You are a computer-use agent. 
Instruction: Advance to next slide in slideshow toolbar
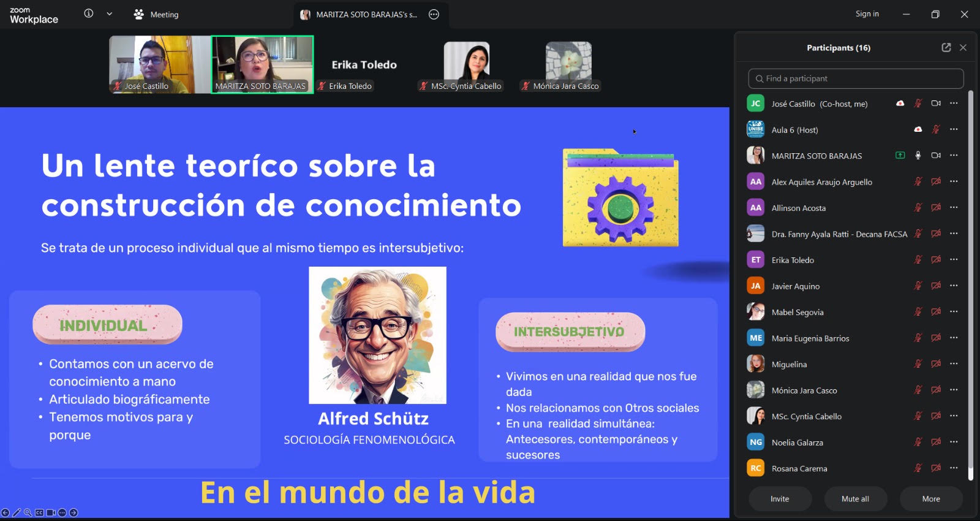pyautogui.click(x=73, y=512)
